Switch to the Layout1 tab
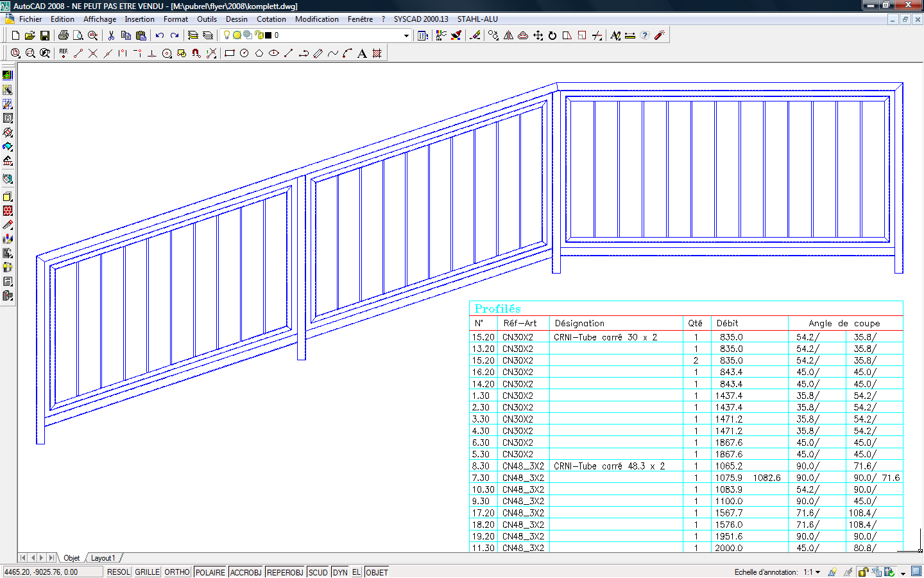924x578 pixels. [103, 558]
